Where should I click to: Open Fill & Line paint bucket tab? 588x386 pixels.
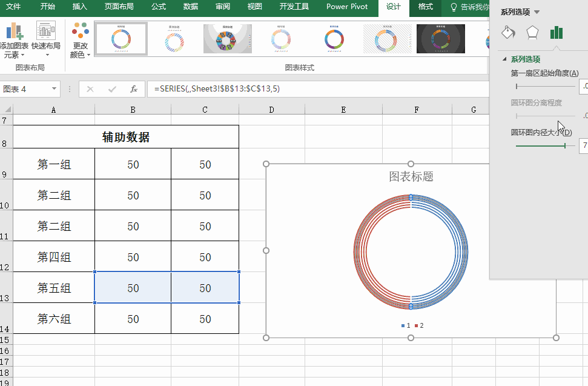pyautogui.click(x=509, y=33)
